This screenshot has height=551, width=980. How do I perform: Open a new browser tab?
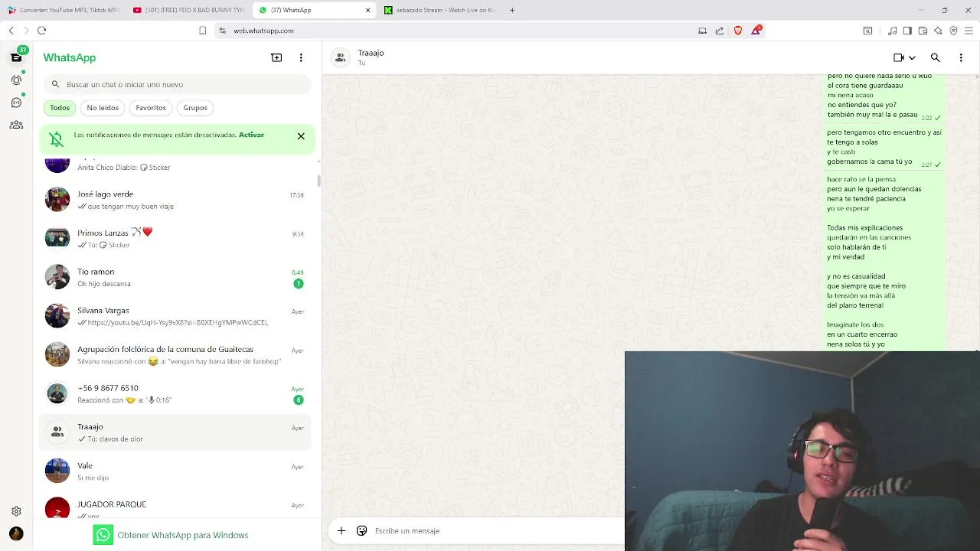coord(512,10)
